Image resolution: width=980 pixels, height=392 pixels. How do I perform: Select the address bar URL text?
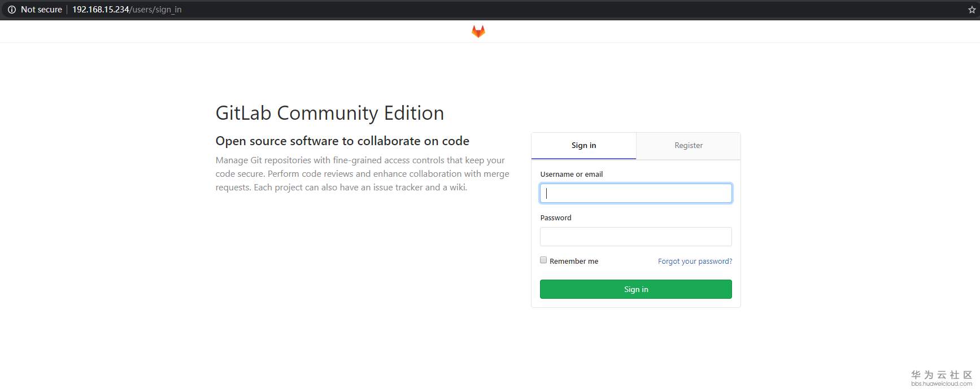tap(127, 10)
